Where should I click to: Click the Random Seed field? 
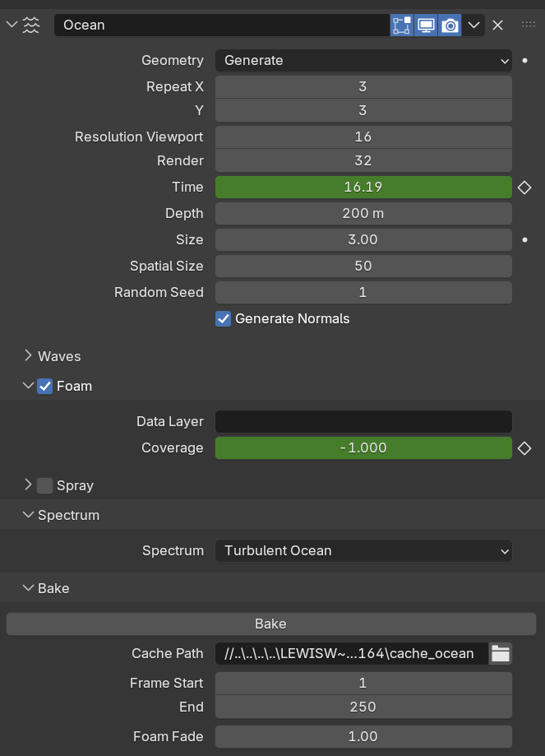(363, 292)
